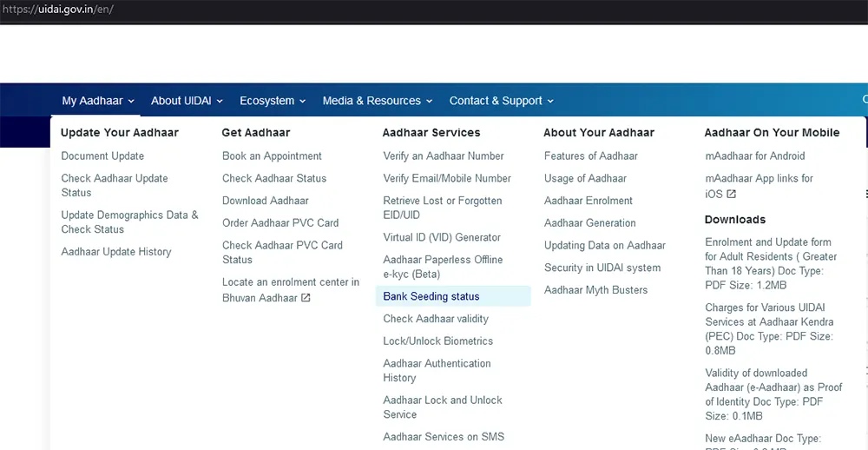View Aadhaar Update History
Screen dimensions: 868x450
point(116,252)
